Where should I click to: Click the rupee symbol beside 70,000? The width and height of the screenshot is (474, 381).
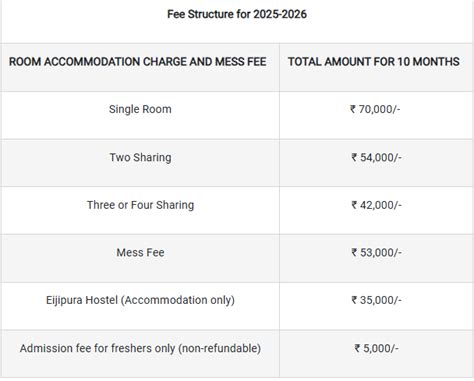[x=353, y=109]
